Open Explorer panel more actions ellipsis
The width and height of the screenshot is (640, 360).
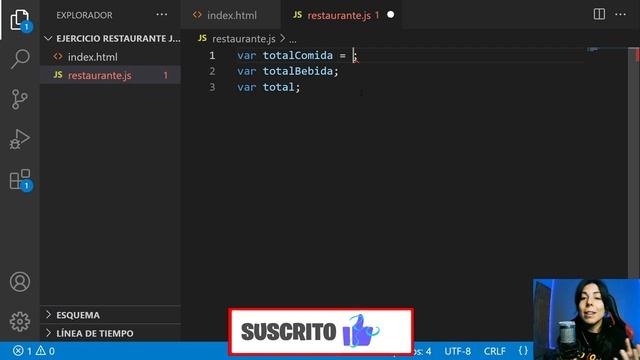[162, 15]
